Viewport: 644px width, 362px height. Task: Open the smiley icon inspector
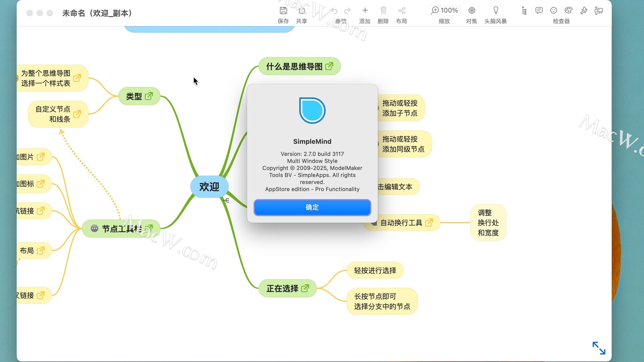pyautogui.click(x=554, y=10)
